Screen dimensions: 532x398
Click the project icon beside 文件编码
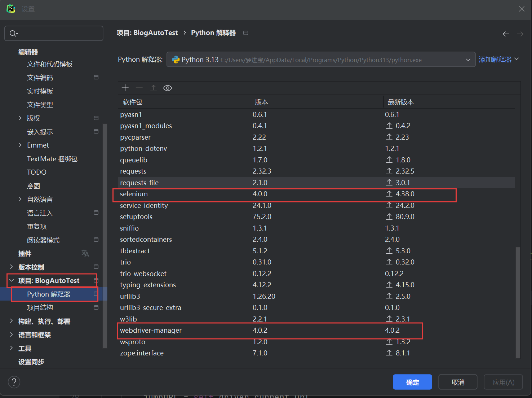click(96, 77)
